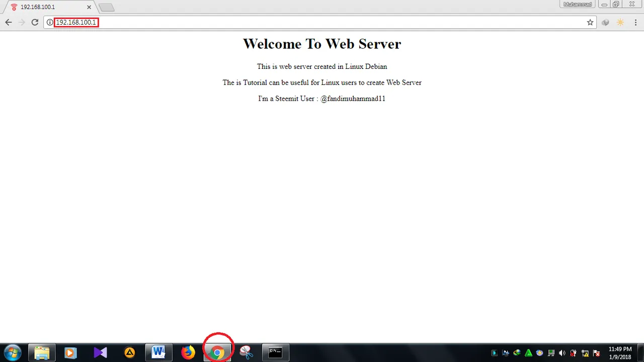The width and height of the screenshot is (644, 362).
Task: Reload the 192.168.100.1 page
Action: pyautogui.click(x=35, y=22)
